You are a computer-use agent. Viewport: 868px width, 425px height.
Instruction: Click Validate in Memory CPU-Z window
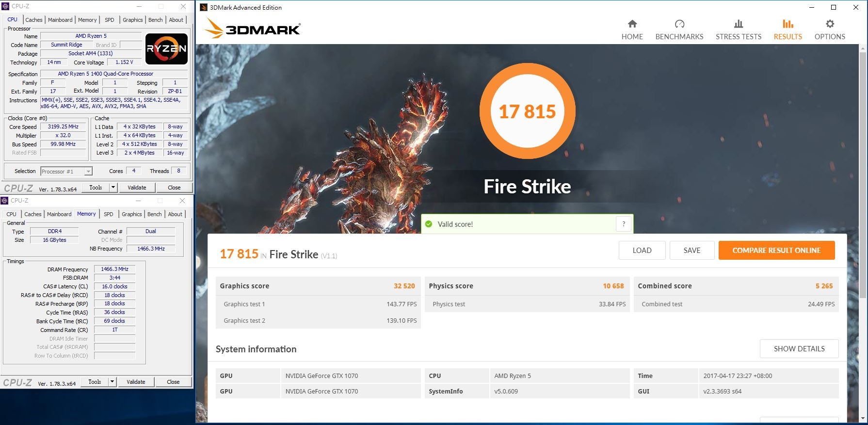tap(136, 382)
